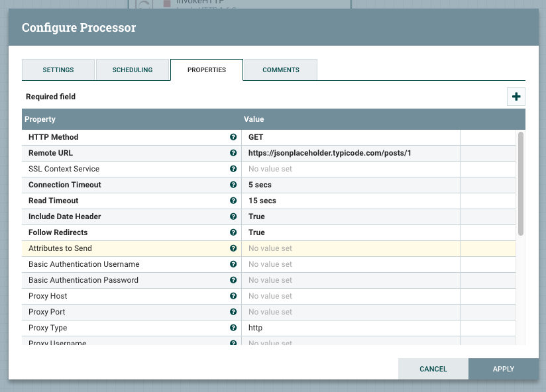Edit the Remote URL value field
This screenshot has width=546, height=392.
(x=351, y=153)
